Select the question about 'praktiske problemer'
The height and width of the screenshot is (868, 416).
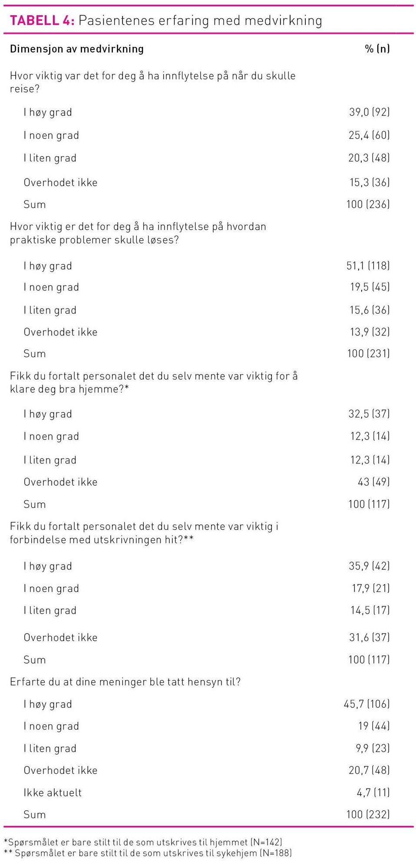138,233
